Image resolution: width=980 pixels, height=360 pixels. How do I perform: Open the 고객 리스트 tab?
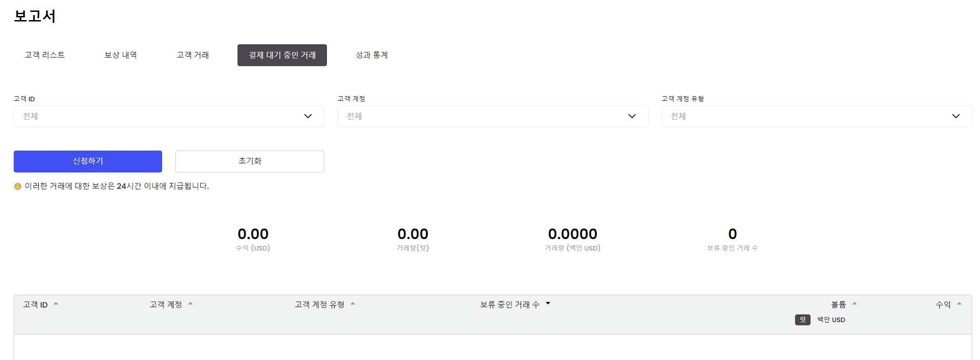point(45,55)
